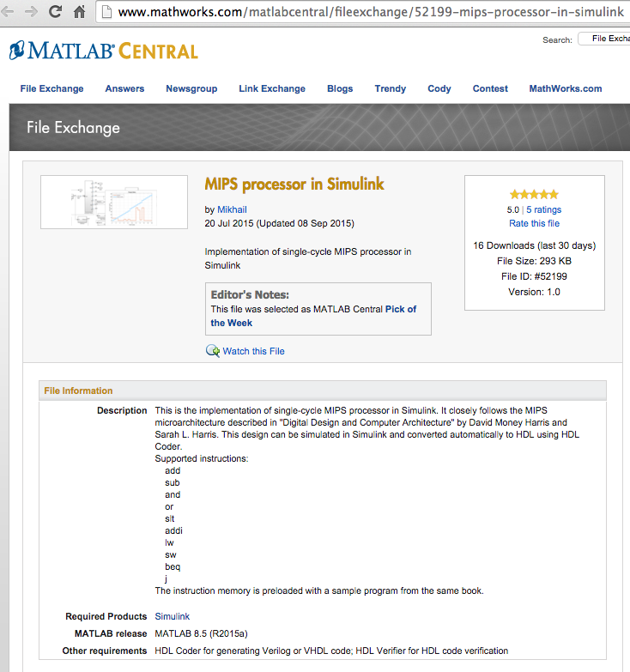Click the 'slt' instruction in list
630x672 pixels.
click(x=170, y=518)
